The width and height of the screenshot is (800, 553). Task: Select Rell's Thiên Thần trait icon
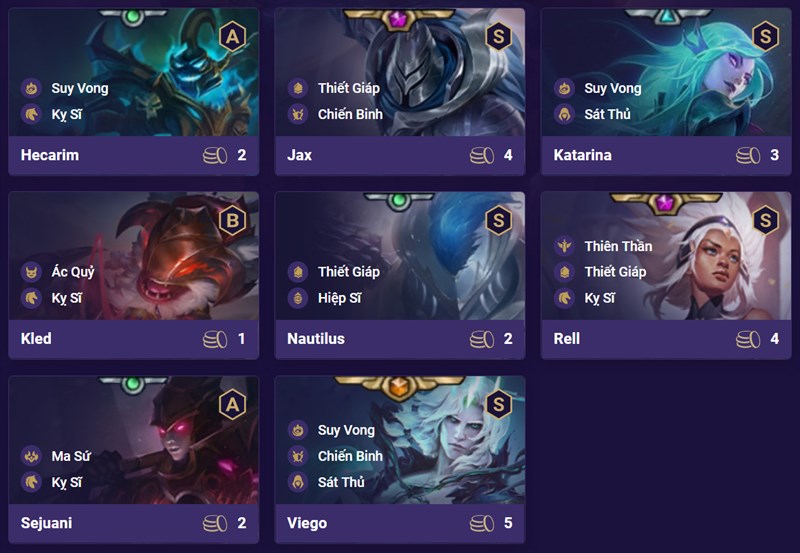[x=564, y=246]
